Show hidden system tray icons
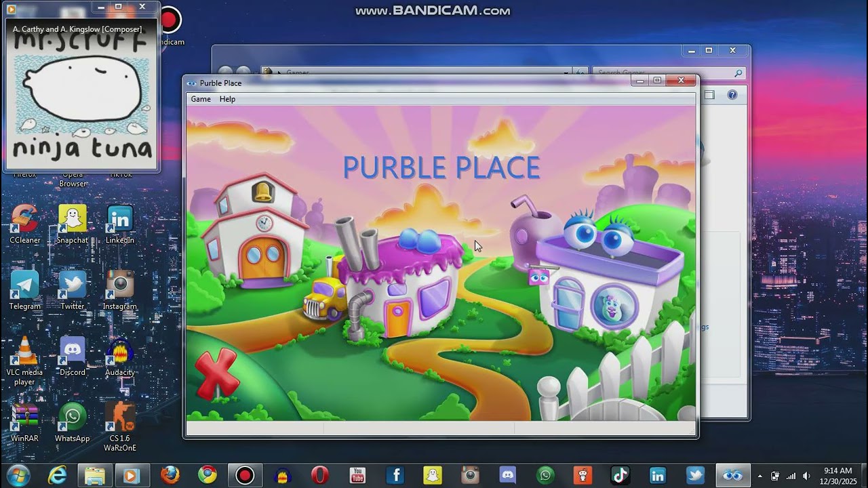 (x=759, y=476)
